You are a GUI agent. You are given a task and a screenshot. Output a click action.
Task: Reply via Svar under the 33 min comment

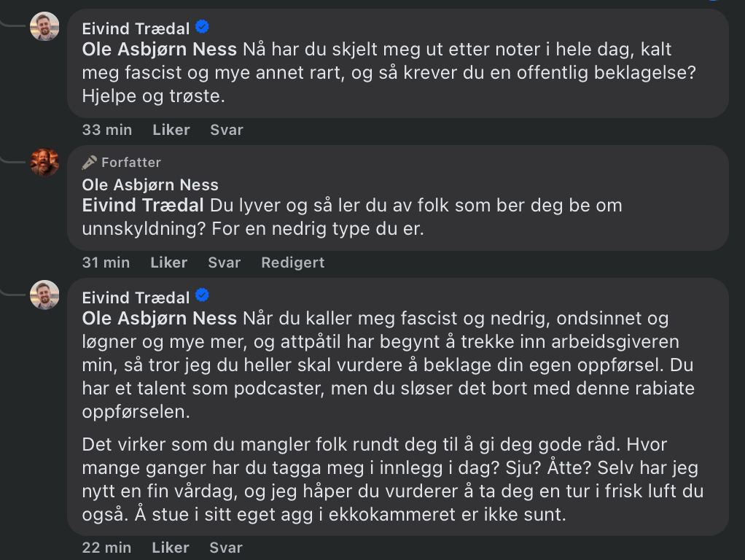pyautogui.click(x=226, y=130)
